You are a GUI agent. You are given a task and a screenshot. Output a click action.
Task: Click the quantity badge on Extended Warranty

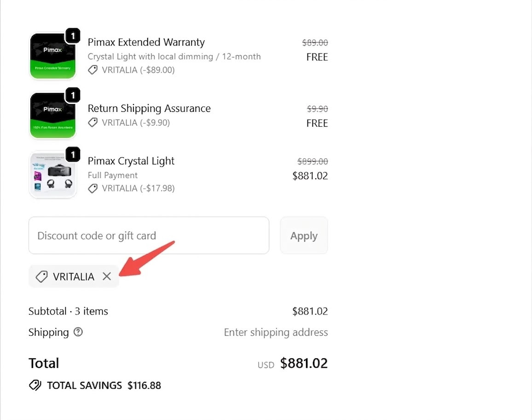(73, 36)
